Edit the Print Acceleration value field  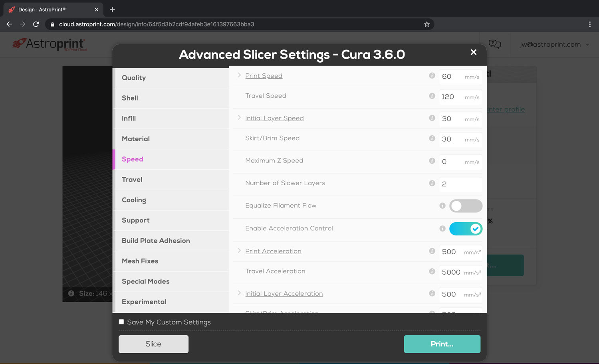[x=460, y=252]
